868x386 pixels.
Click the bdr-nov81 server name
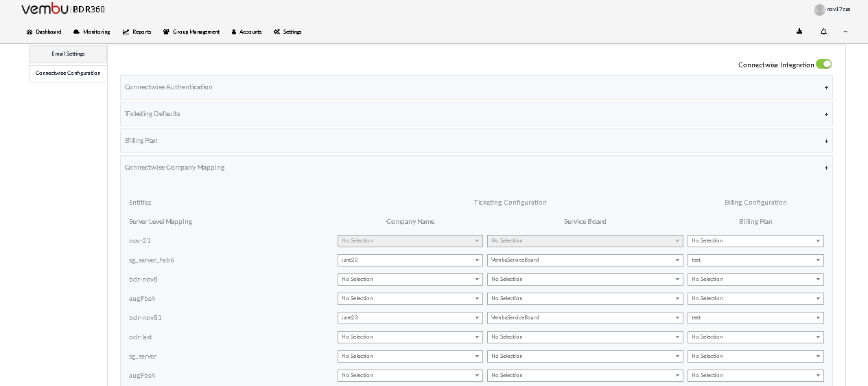pos(145,318)
